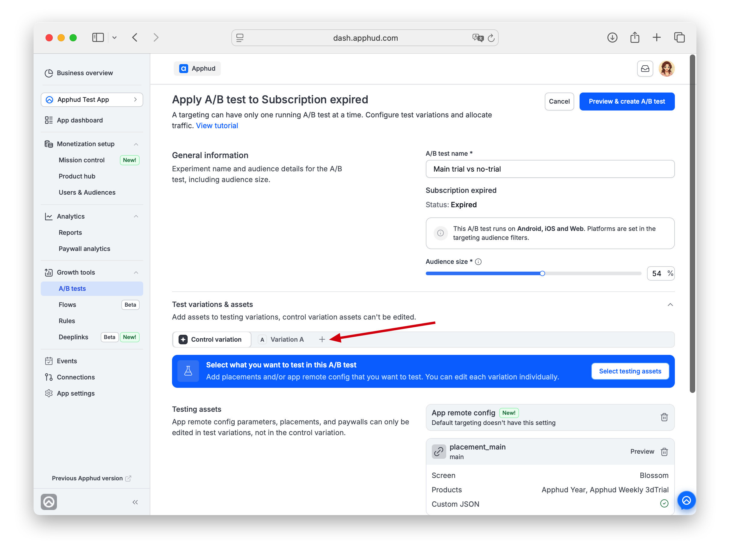Screen dimensions: 730x560
Task: Click the dash.apphud.com address field
Action: pos(365,38)
